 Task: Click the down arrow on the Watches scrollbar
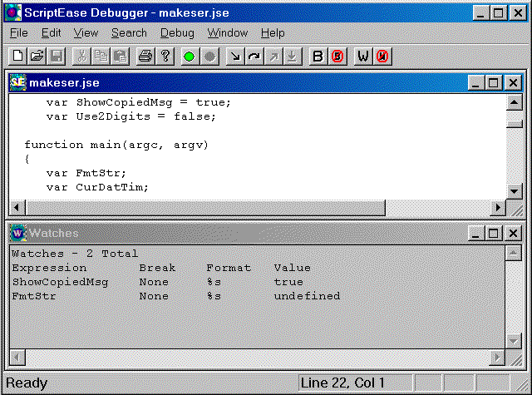pos(514,340)
